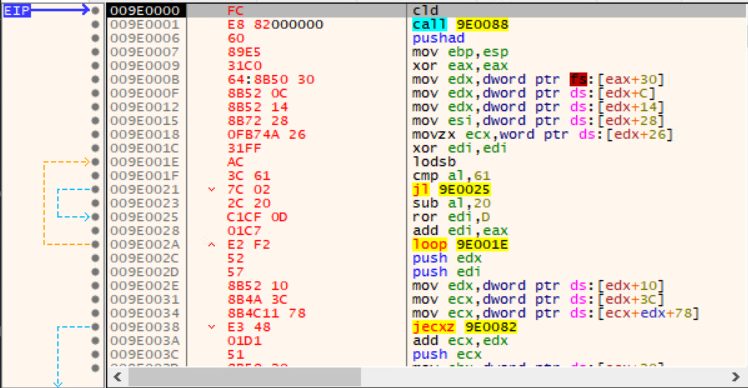The width and height of the screenshot is (748, 388).
Task: Select push ecx instruction
Action: 447,354
